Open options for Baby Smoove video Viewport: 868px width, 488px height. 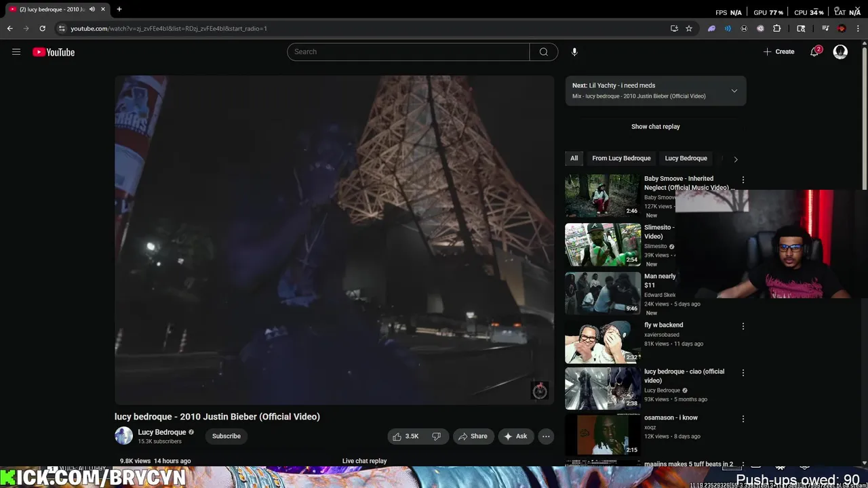click(x=743, y=180)
